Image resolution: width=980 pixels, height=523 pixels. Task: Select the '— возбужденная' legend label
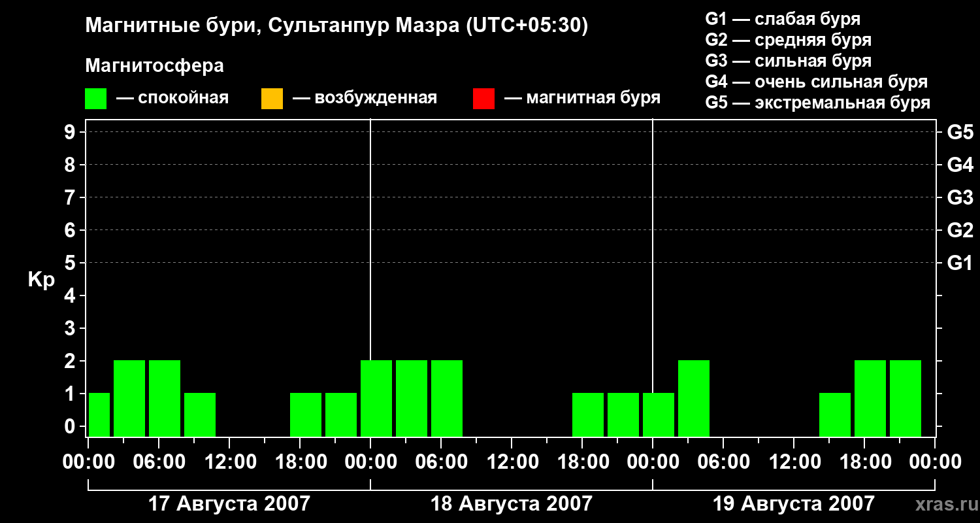365,99
